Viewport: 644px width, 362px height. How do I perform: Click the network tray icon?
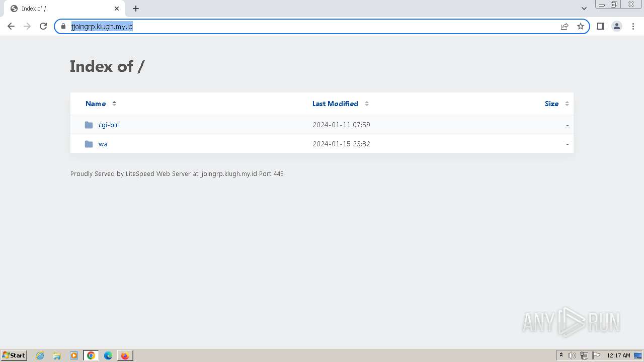point(584,355)
